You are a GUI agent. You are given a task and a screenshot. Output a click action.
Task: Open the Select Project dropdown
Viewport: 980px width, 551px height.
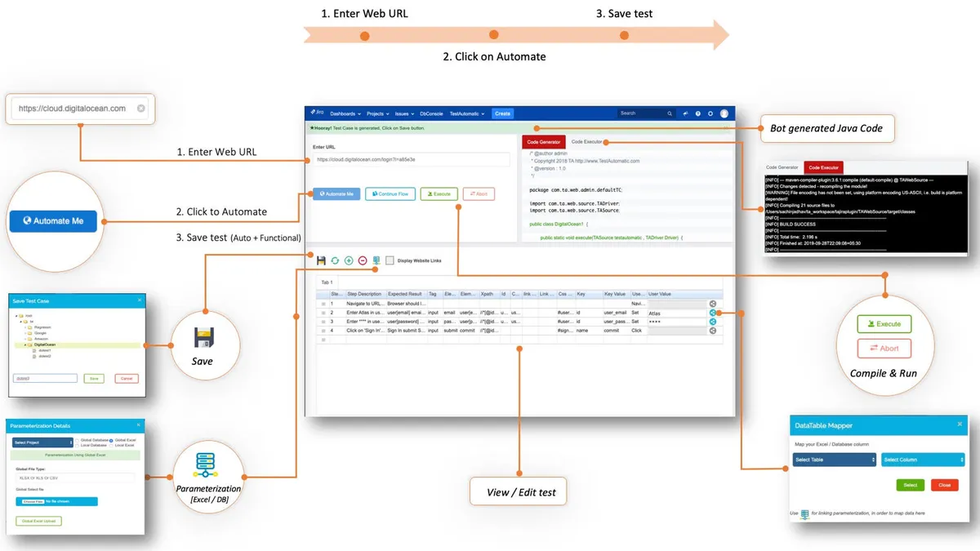pos(42,442)
